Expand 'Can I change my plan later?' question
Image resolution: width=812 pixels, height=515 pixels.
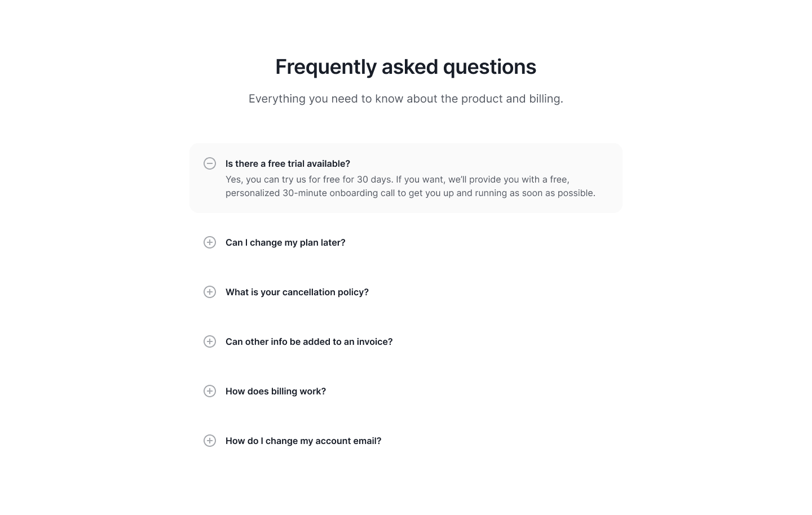[x=285, y=242]
